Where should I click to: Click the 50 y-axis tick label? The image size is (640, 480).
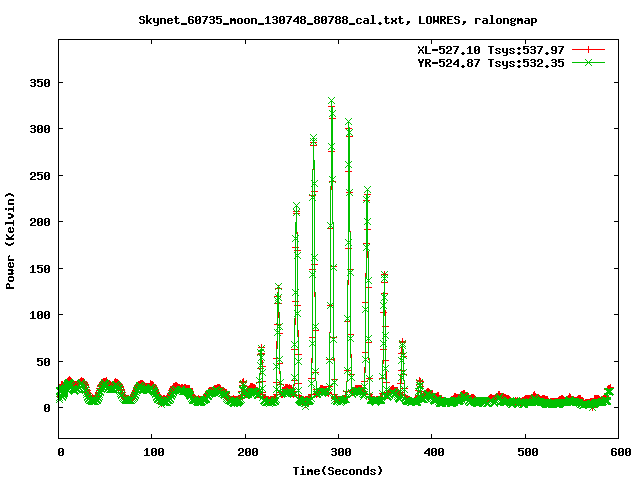point(44,362)
